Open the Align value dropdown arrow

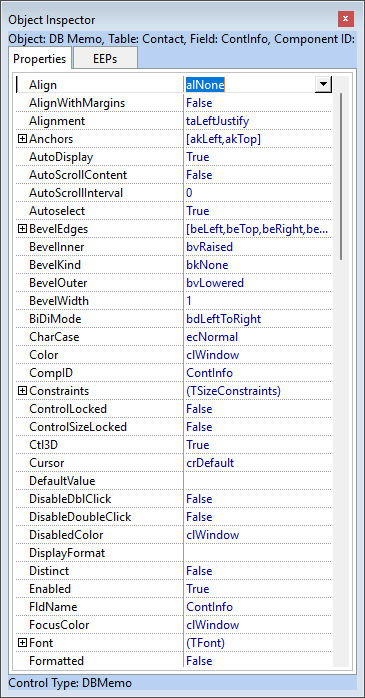coord(323,84)
